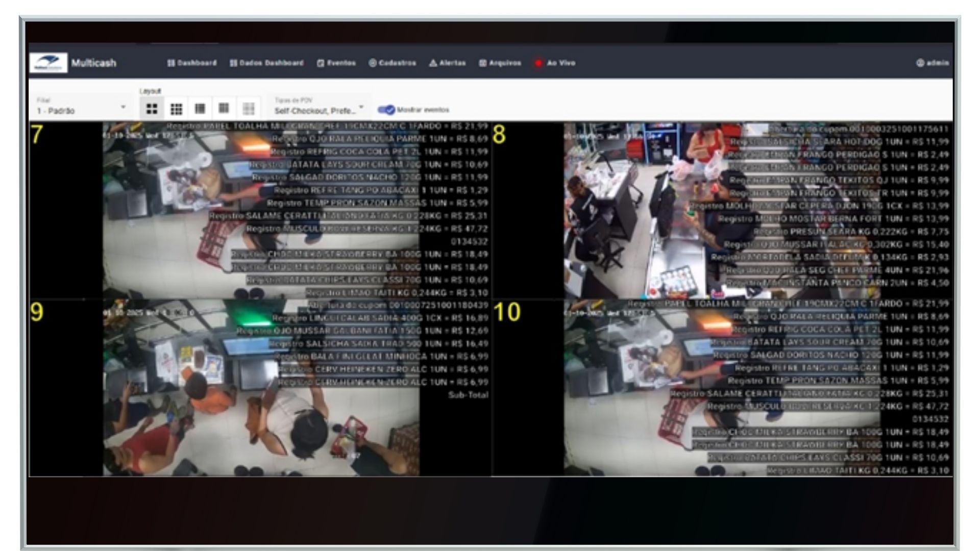980x551 pixels.
Task: Choose the fourth layout icon in Layout group
Action: [x=224, y=109]
